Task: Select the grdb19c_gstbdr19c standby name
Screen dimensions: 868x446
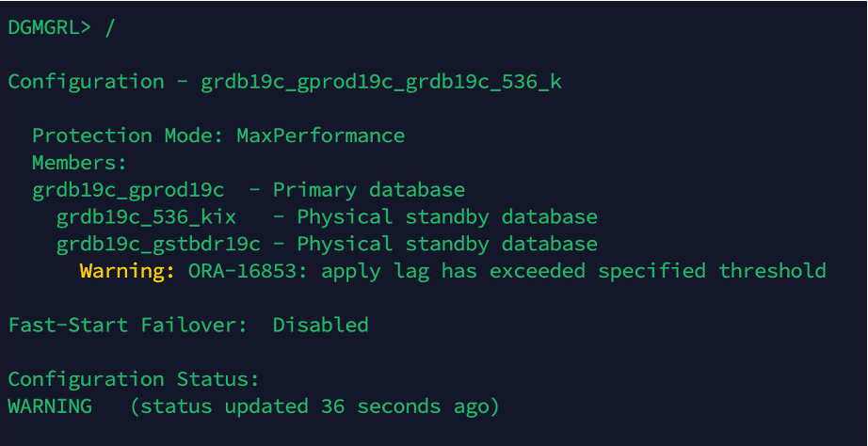Action: point(158,245)
